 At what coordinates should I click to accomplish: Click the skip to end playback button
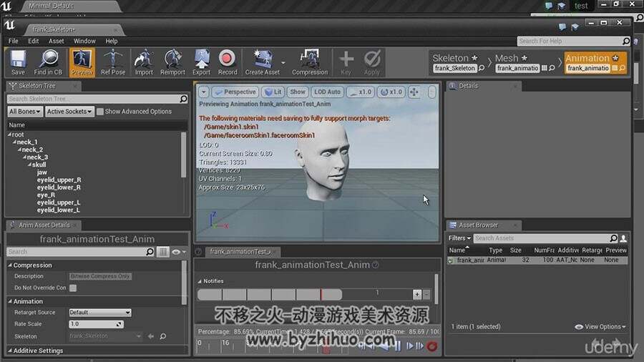coord(420,346)
